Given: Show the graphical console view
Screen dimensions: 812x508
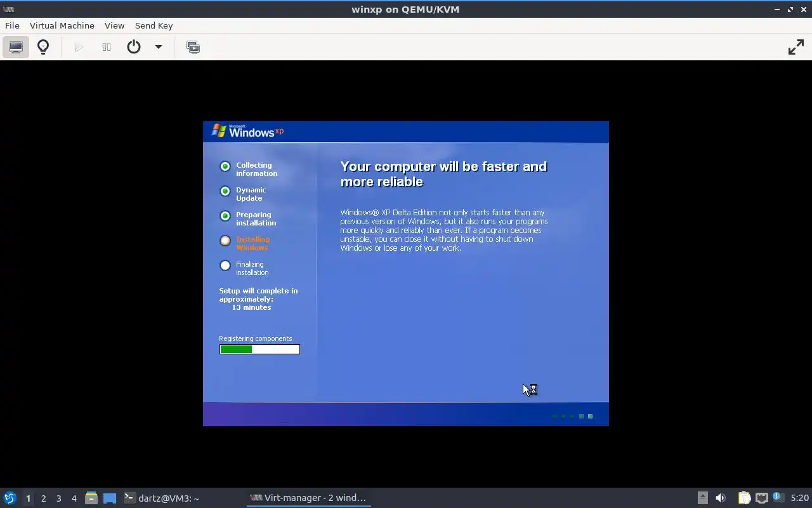Looking at the screenshot, I should pyautogui.click(x=16, y=47).
